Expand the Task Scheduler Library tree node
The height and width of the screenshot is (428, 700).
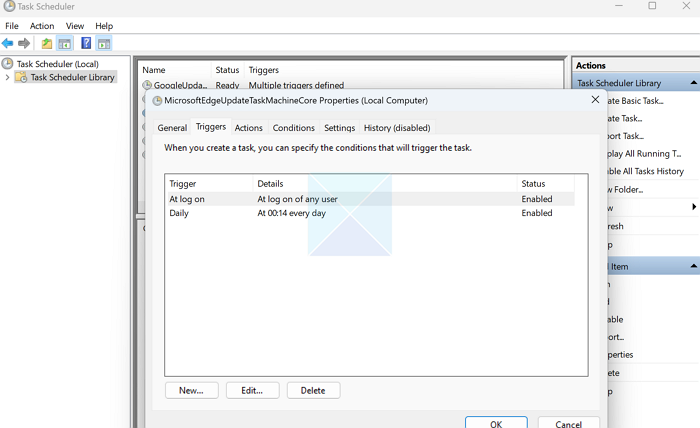pos(7,77)
